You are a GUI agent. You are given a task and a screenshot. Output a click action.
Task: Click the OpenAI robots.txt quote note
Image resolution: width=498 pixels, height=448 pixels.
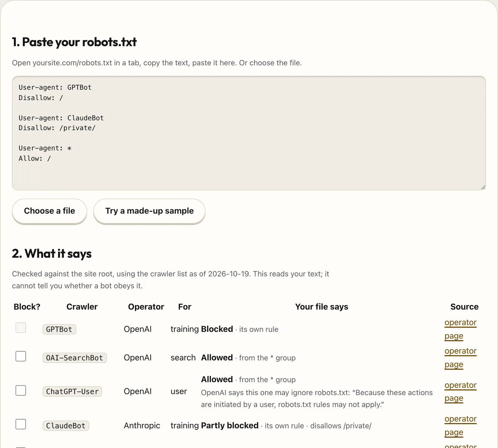(317, 399)
